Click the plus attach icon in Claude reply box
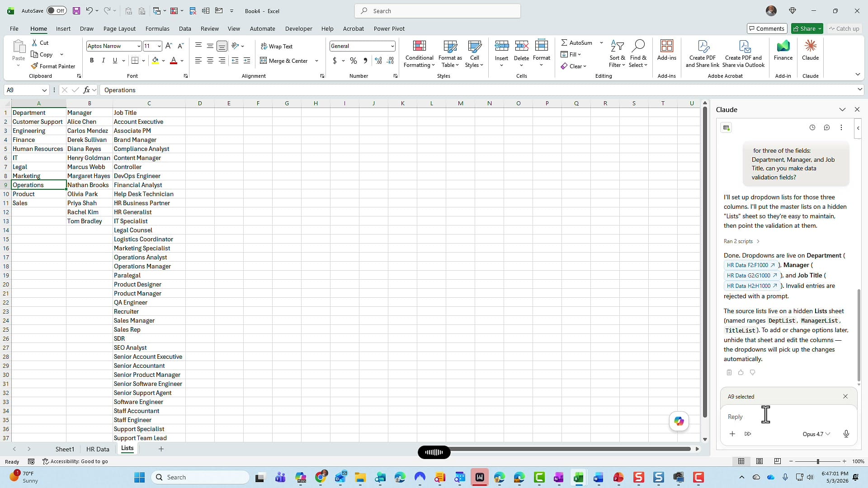This screenshot has width=868, height=488. click(732, 434)
